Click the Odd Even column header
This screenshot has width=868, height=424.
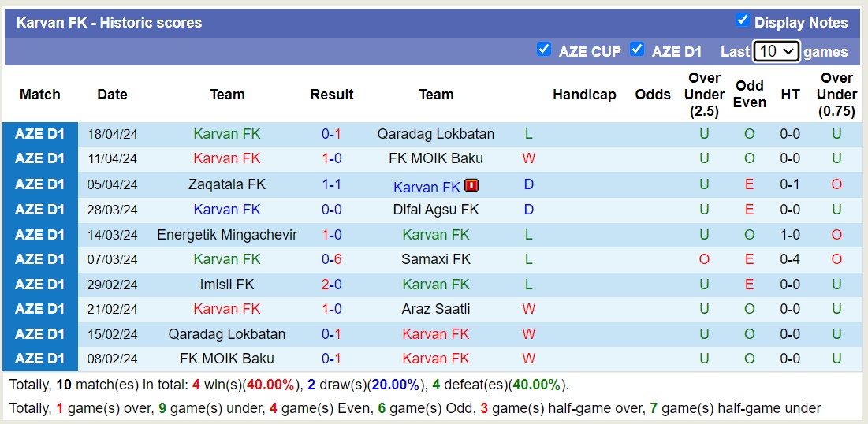coord(749,95)
